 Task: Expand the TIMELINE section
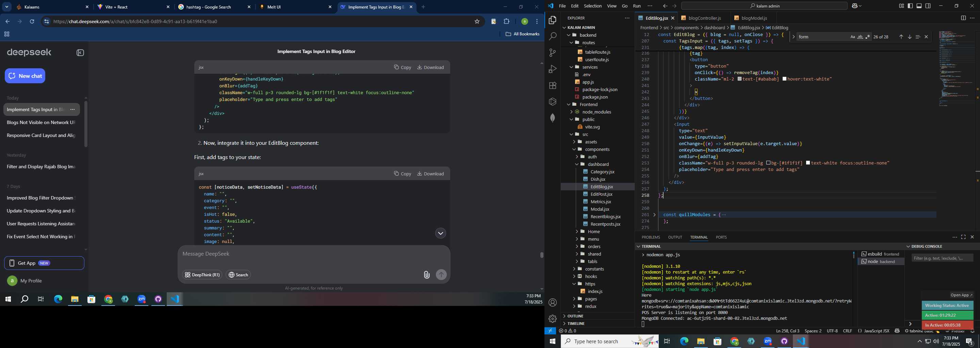click(576, 324)
